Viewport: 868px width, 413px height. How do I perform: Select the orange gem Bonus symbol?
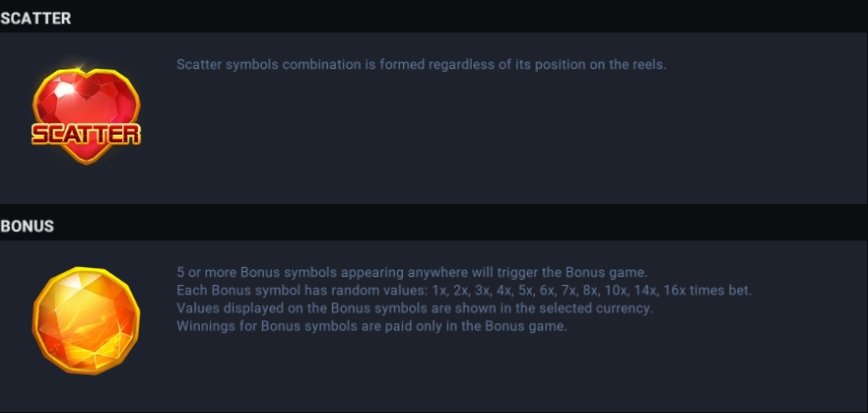tap(87, 320)
